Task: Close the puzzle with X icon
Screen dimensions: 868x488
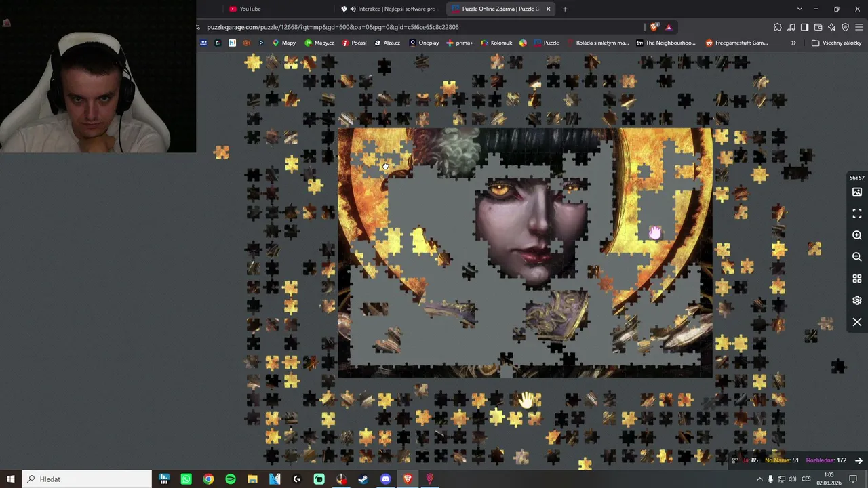Action: pyautogui.click(x=857, y=322)
